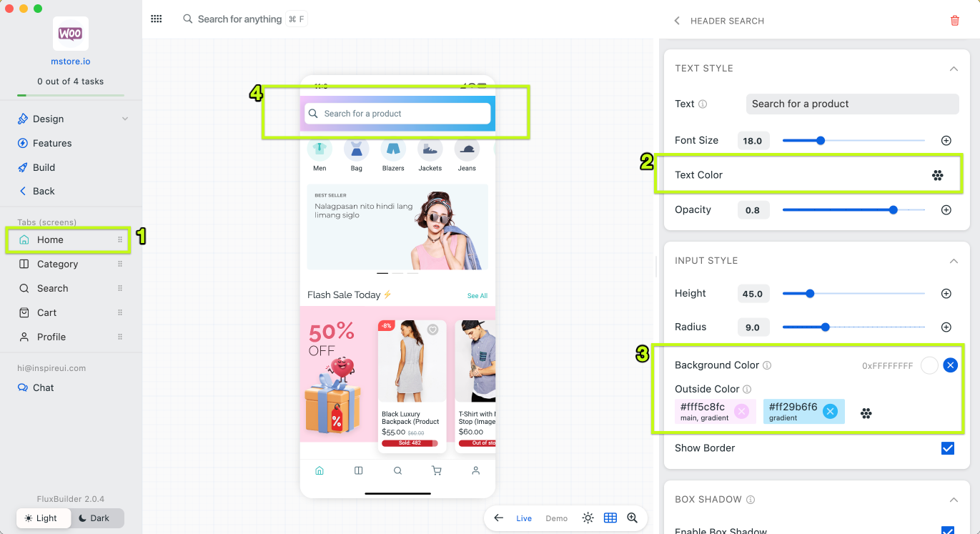Image resolution: width=980 pixels, height=534 pixels.
Task: Open the Text Color palette picker icon
Action: 937,175
